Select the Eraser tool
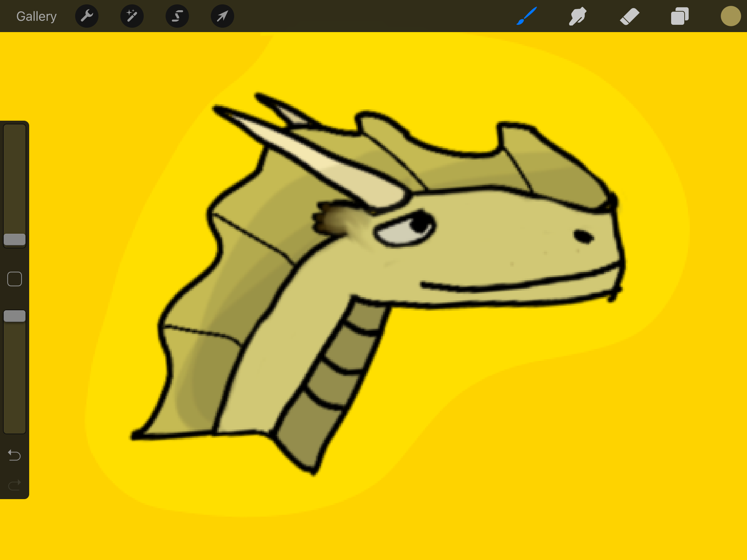The image size is (747, 560). (630, 16)
